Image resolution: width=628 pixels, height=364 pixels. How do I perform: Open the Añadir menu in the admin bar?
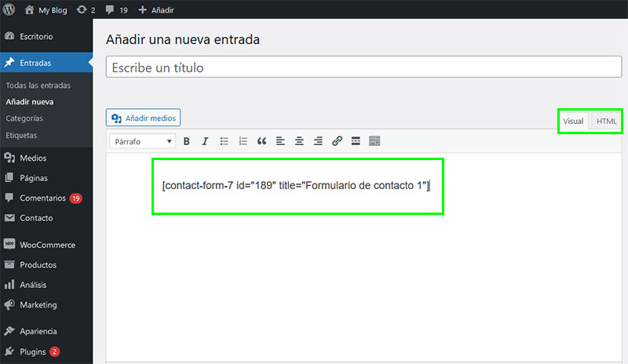tap(156, 11)
